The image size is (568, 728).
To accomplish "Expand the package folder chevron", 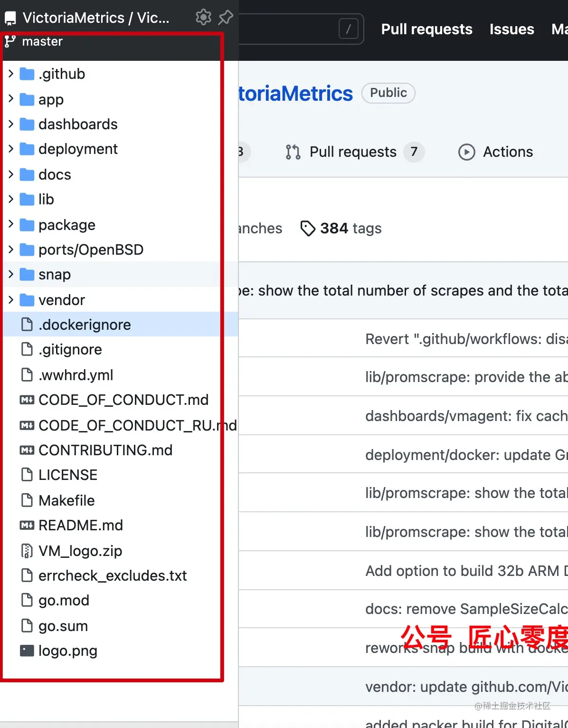I will click(11, 224).
